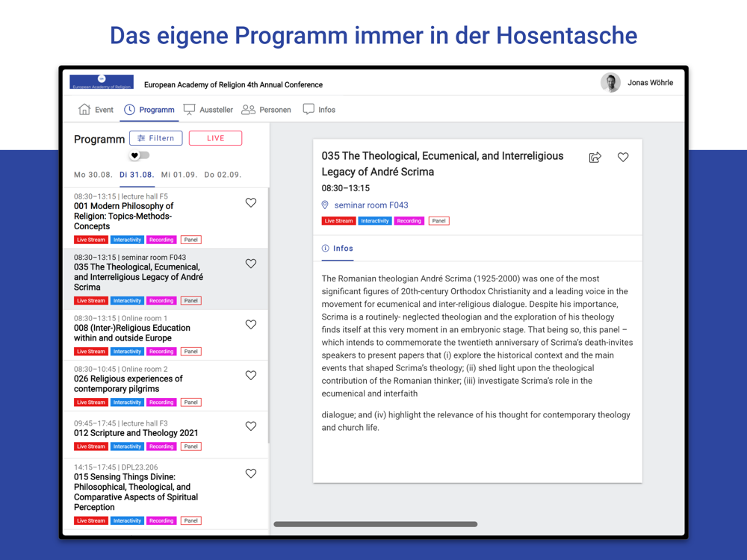
Task: Go to the Event tab
Action: point(96,110)
